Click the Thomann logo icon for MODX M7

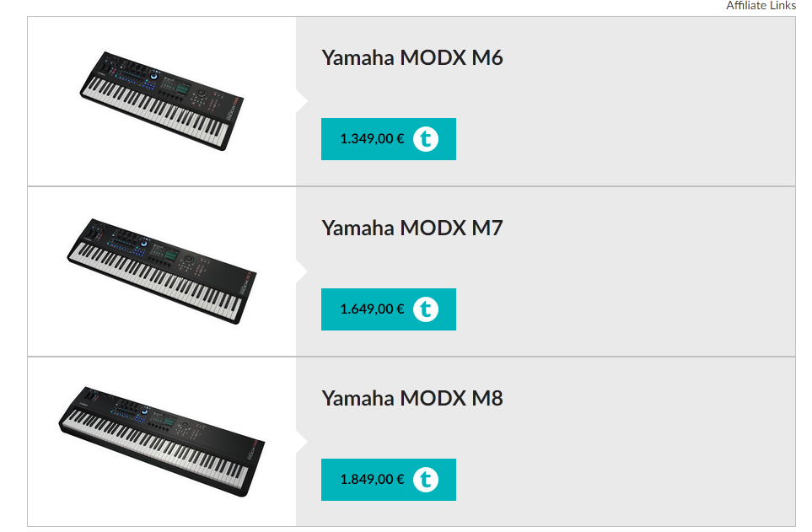point(426,309)
